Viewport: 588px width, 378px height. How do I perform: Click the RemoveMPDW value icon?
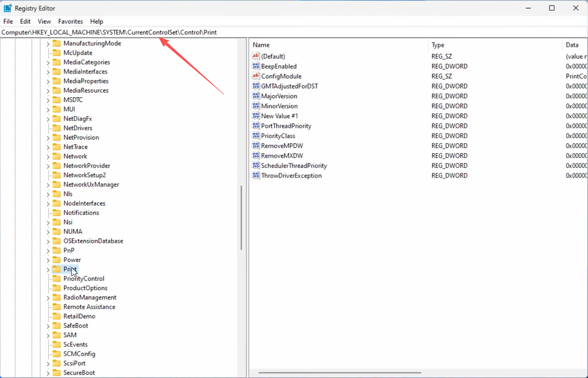(x=256, y=145)
